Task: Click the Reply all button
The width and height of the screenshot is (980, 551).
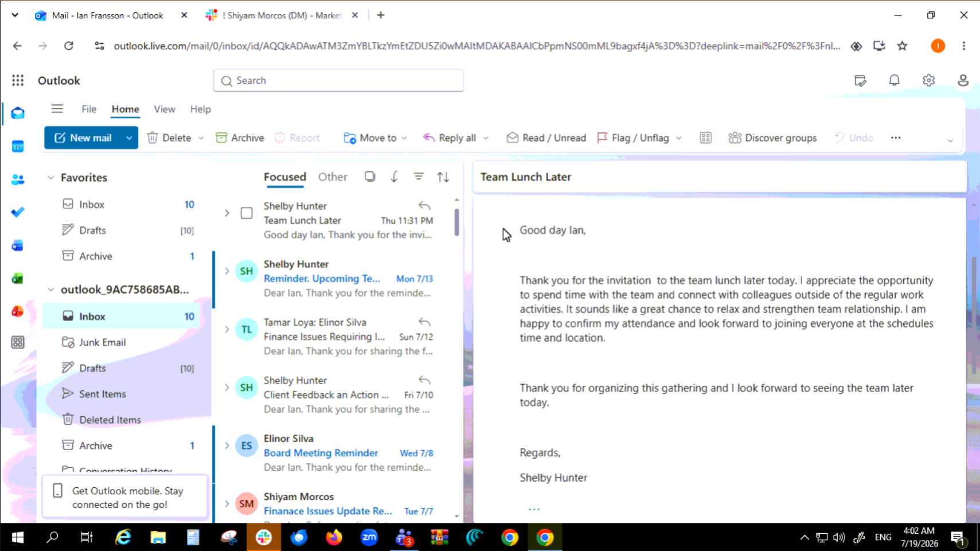Action: click(x=450, y=138)
